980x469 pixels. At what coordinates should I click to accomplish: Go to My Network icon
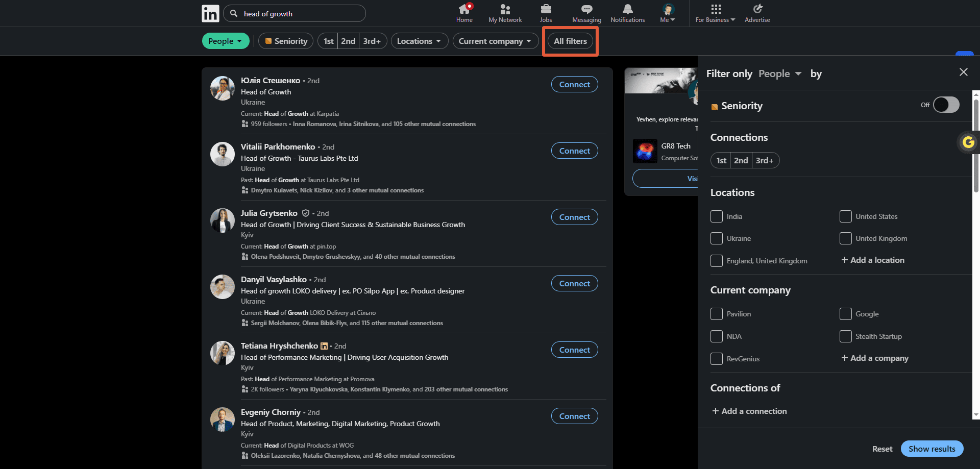(505, 9)
